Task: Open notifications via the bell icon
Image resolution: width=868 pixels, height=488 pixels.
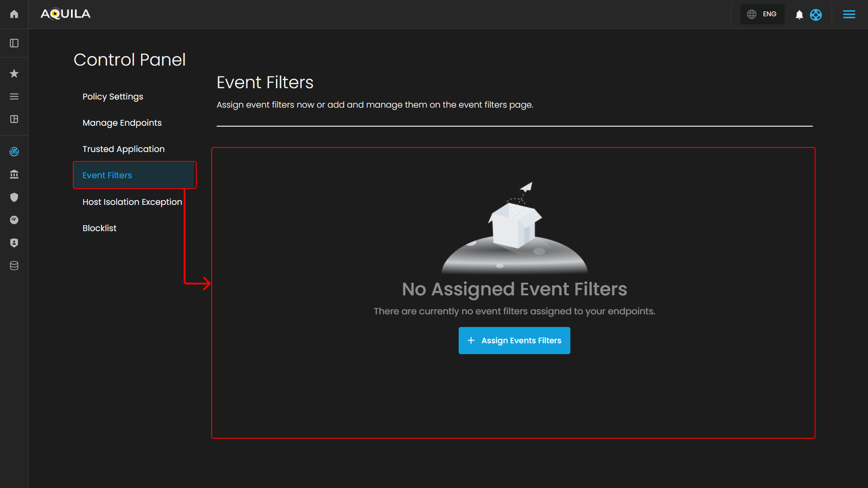Action: pos(799,15)
